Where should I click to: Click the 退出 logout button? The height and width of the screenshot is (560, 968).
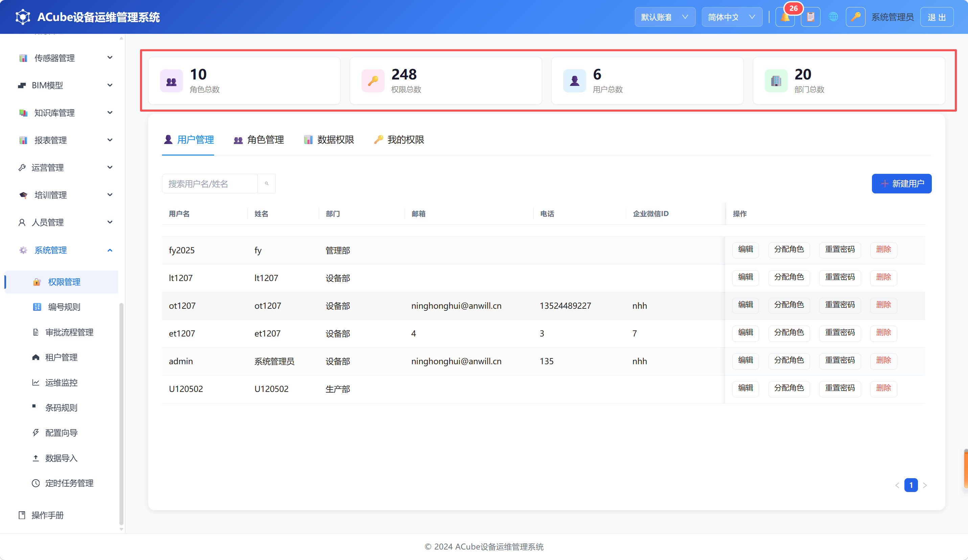pyautogui.click(x=937, y=17)
